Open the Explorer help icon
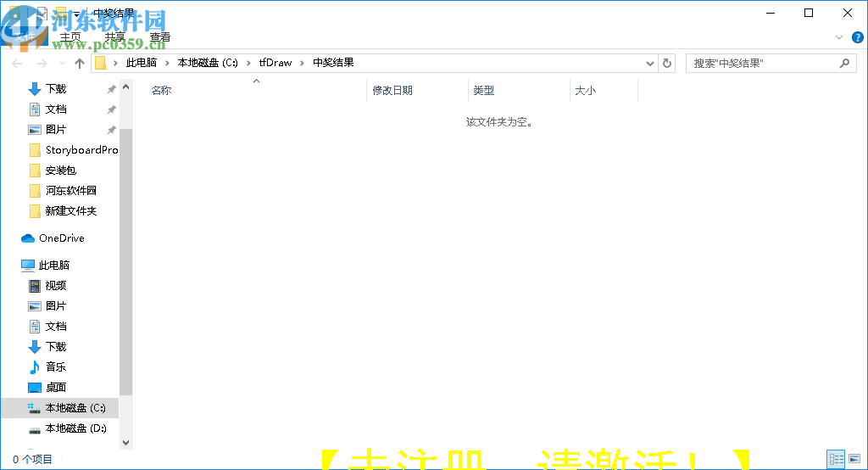This screenshot has width=868, height=470. pos(858,37)
